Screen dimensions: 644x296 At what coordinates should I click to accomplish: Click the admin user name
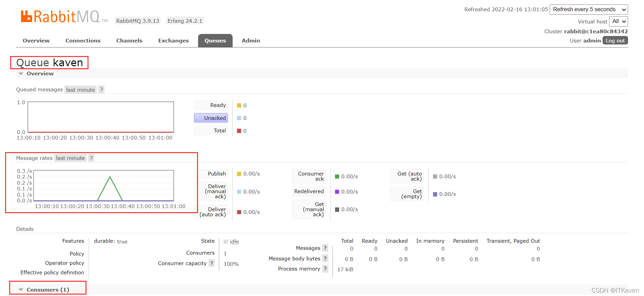tap(592, 41)
